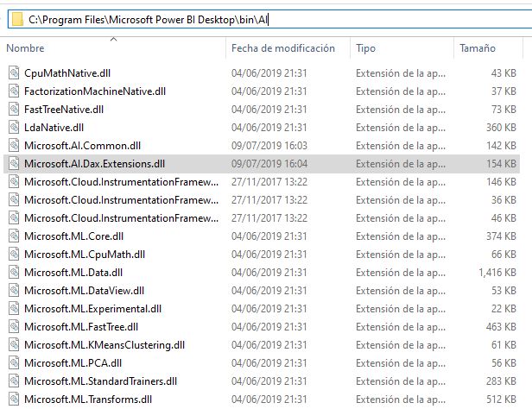532x409 pixels.
Task: Click date 09/07/2019 16:03 of AI.Common.dll
Action: point(269,146)
